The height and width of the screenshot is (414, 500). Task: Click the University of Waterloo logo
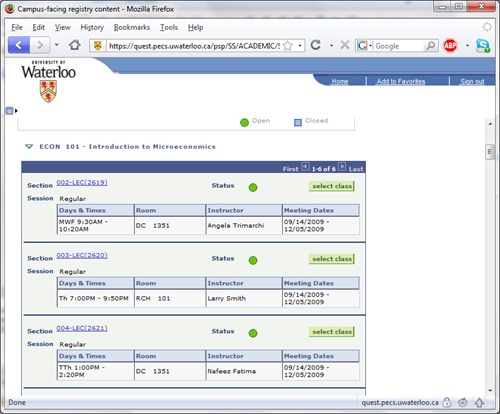pyautogui.click(x=49, y=81)
